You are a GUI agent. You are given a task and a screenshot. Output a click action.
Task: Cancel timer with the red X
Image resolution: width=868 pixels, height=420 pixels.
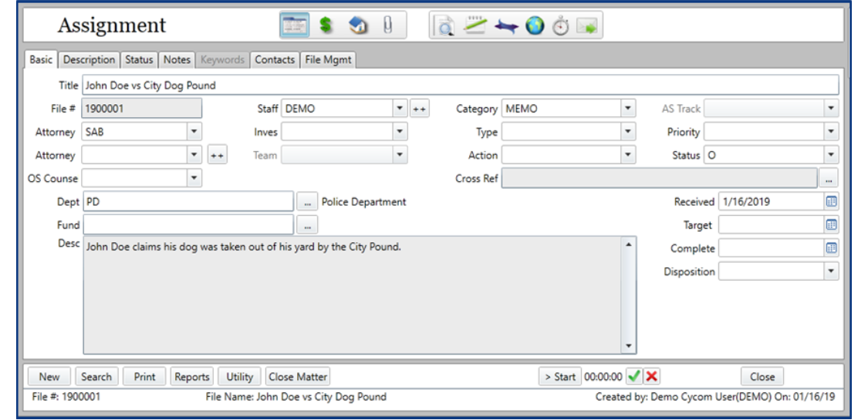[651, 376]
